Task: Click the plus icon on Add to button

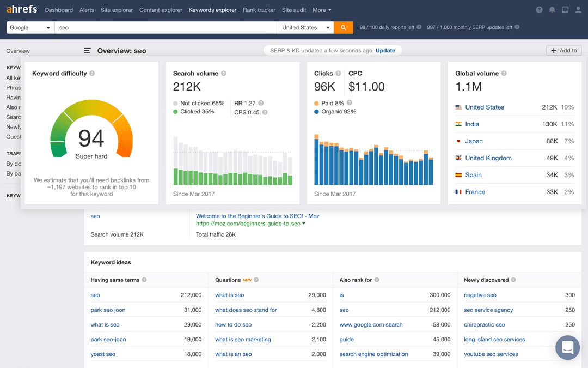Action: 554,50
